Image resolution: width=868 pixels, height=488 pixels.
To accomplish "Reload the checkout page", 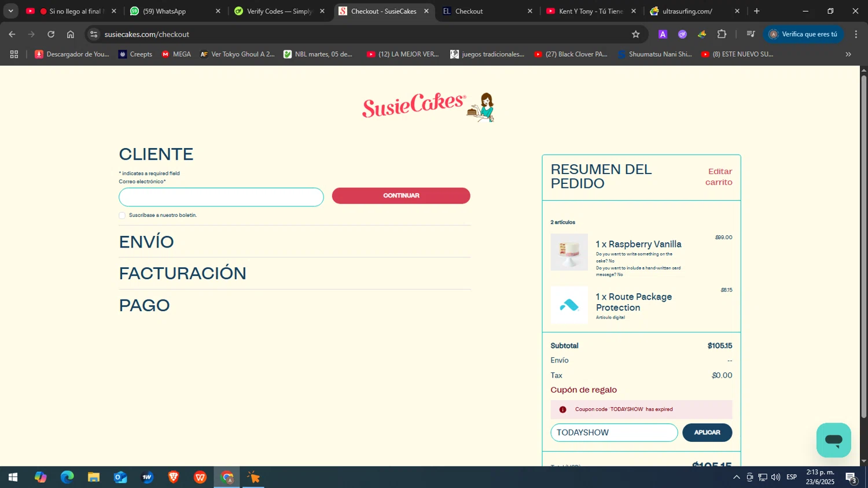I will [51, 34].
